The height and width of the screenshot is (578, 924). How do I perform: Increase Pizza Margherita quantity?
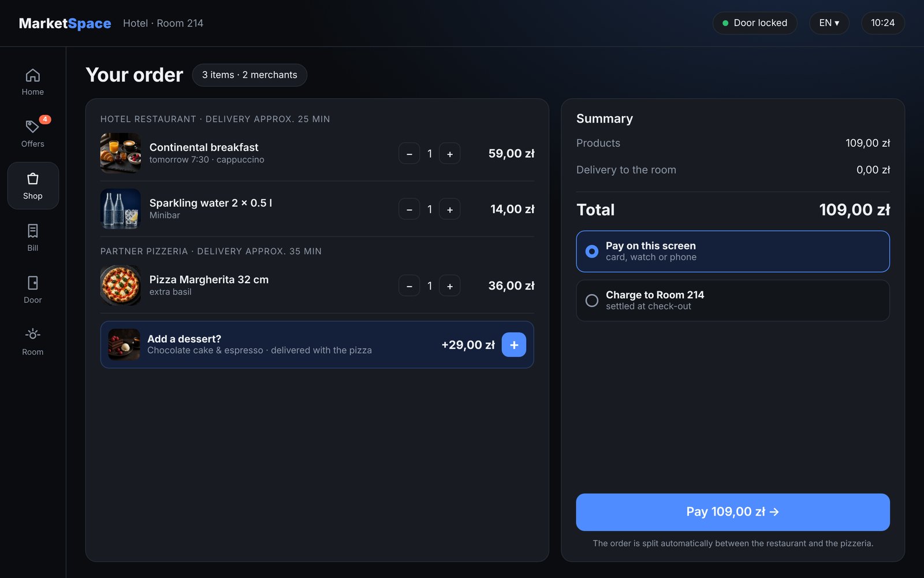450,286
